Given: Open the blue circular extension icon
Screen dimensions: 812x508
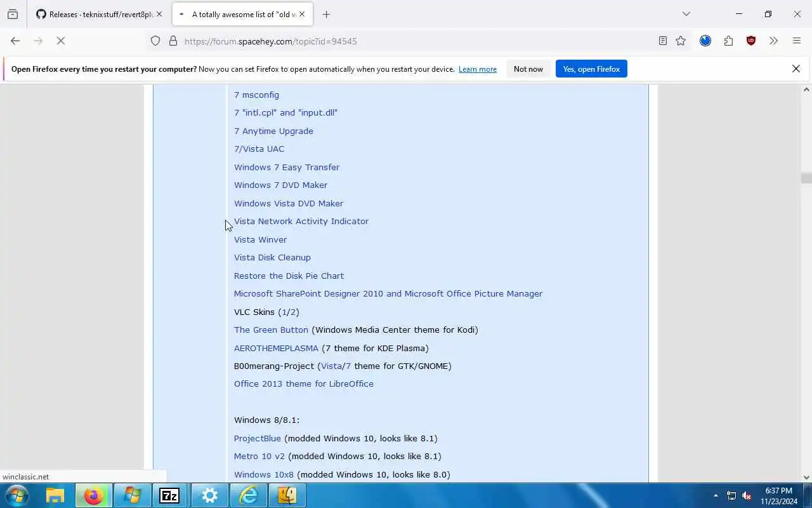Looking at the screenshot, I should [705, 41].
